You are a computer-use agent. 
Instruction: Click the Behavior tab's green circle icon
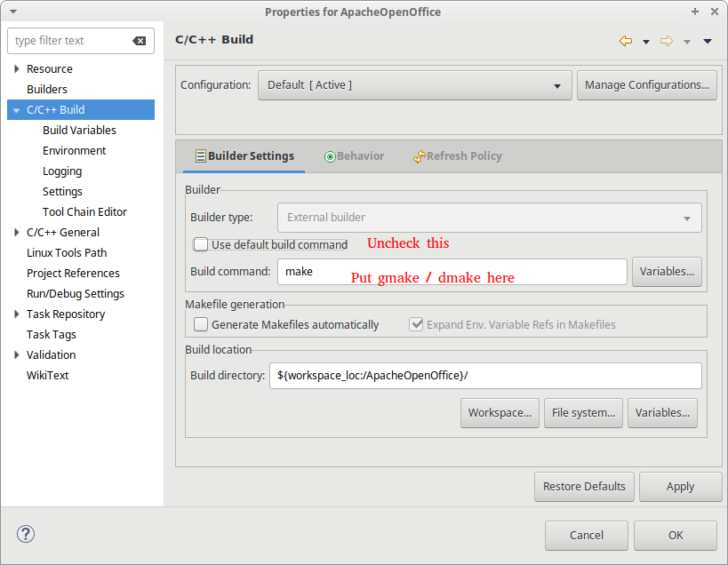point(330,156)
